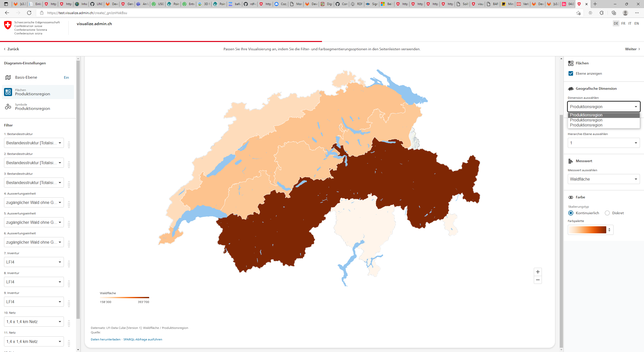The image size is (644, 352).
Task: Zoom into the map with the plus button
Action: pos(538,272)
